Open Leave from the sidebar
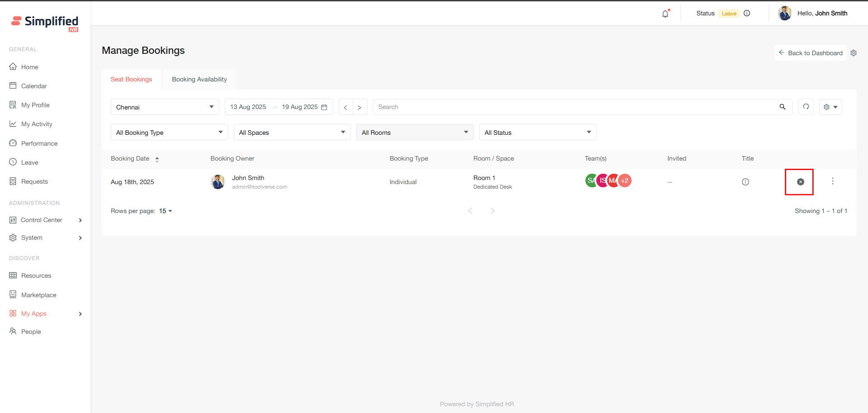Screen dimensions: 868x413 click(x=29, y=162)
